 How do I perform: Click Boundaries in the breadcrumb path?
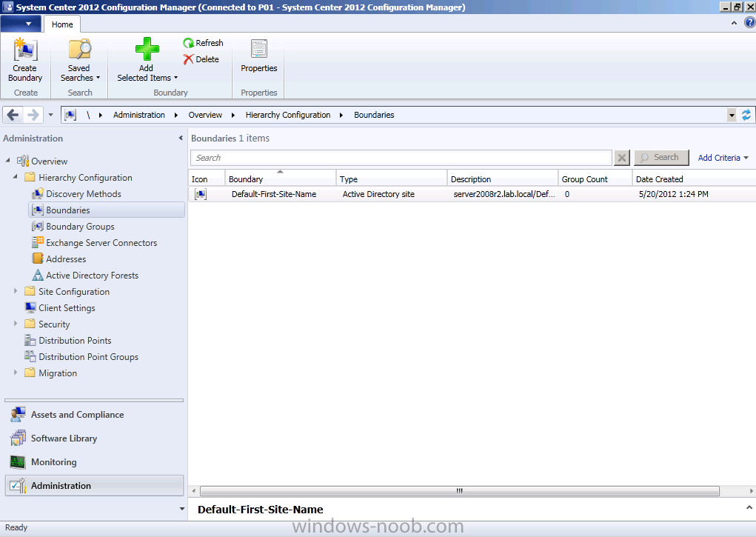pos(374,115)
